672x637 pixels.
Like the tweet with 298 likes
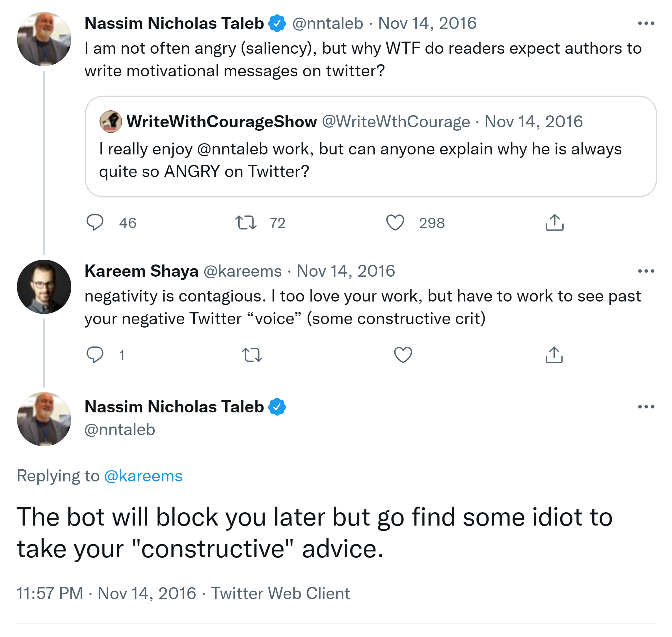[396, 223]
